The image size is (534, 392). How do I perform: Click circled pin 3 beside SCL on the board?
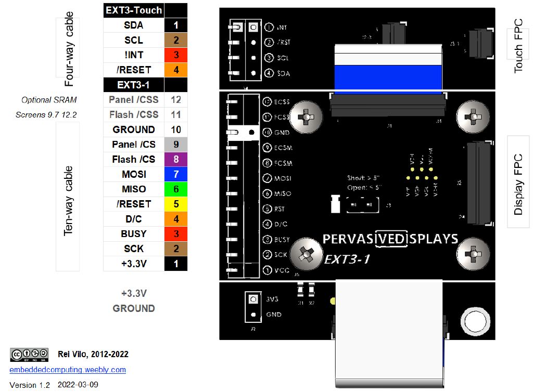[269, 58]
